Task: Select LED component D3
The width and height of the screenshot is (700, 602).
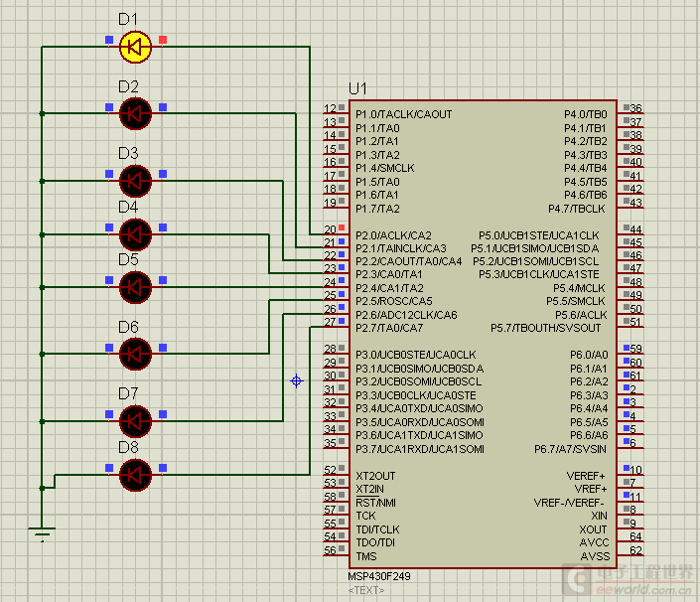Action: click(135, 181)
